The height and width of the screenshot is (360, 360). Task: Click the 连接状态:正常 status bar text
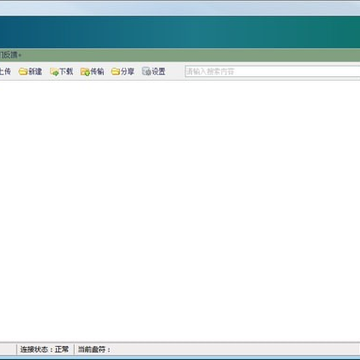[x=44, y=349]
